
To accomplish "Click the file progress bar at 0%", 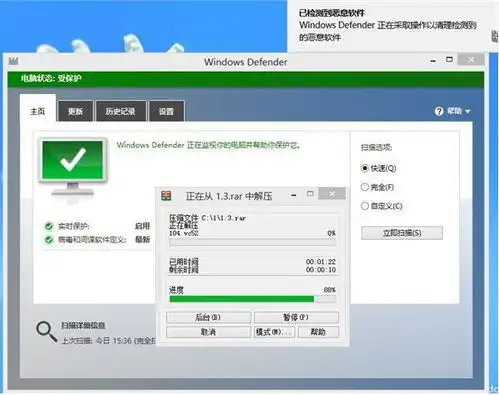I will click(253, 243).
